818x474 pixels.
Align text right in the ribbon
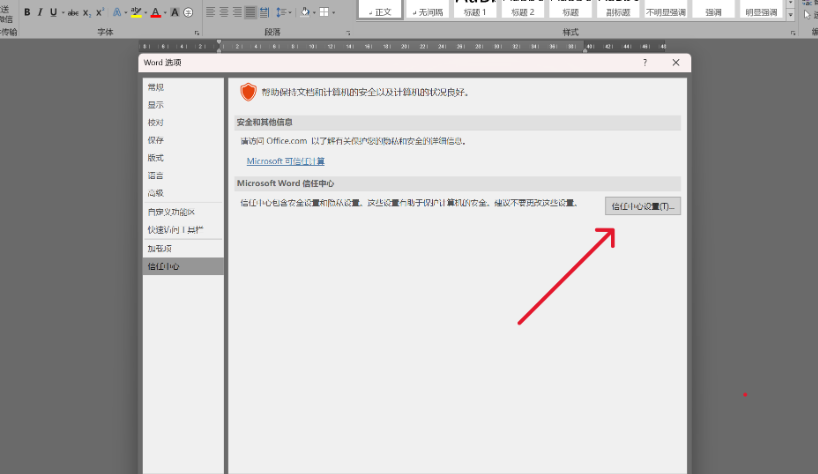click(237, 12)
